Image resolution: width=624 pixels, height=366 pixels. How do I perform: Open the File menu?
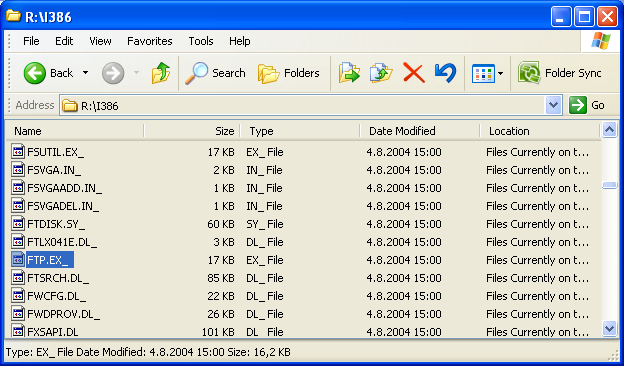(31, 41)
